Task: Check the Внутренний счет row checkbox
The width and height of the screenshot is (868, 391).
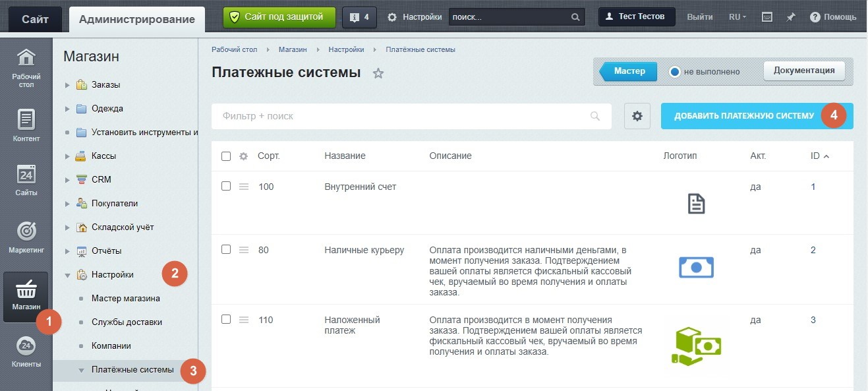Action: pyautogui.click(x=226, y=187)
